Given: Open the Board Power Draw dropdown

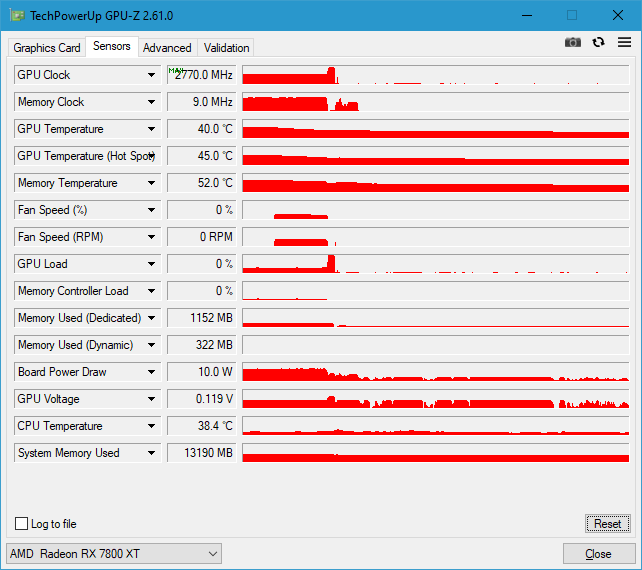Looking at the screenshot, I should click(x=151, y=372).
